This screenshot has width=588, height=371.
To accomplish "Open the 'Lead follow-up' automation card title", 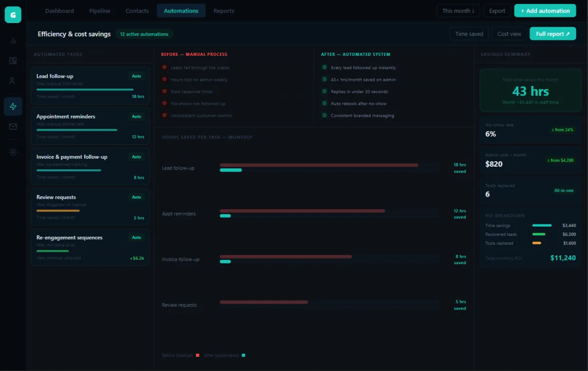I will point(55,76).
